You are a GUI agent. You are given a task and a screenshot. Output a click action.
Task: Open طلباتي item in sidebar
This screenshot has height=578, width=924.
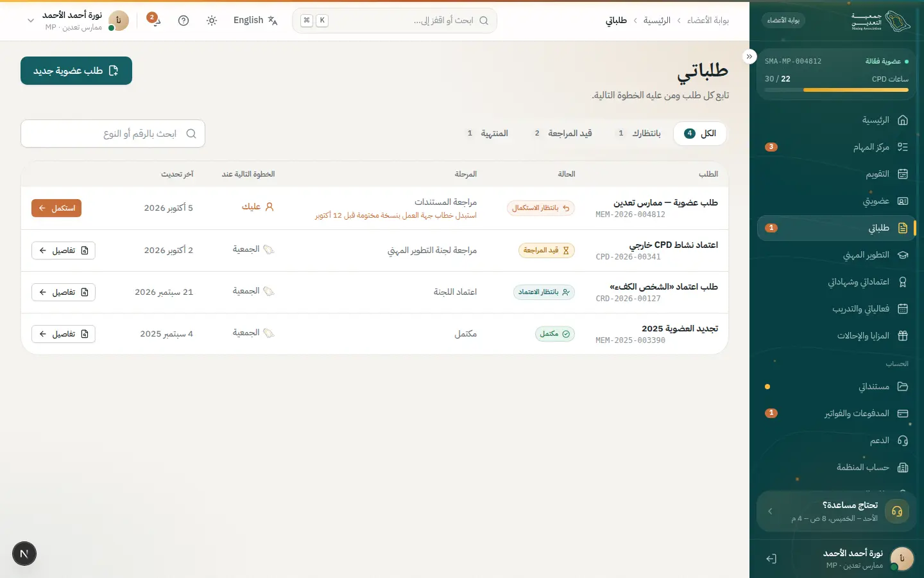tap(837, 228)
